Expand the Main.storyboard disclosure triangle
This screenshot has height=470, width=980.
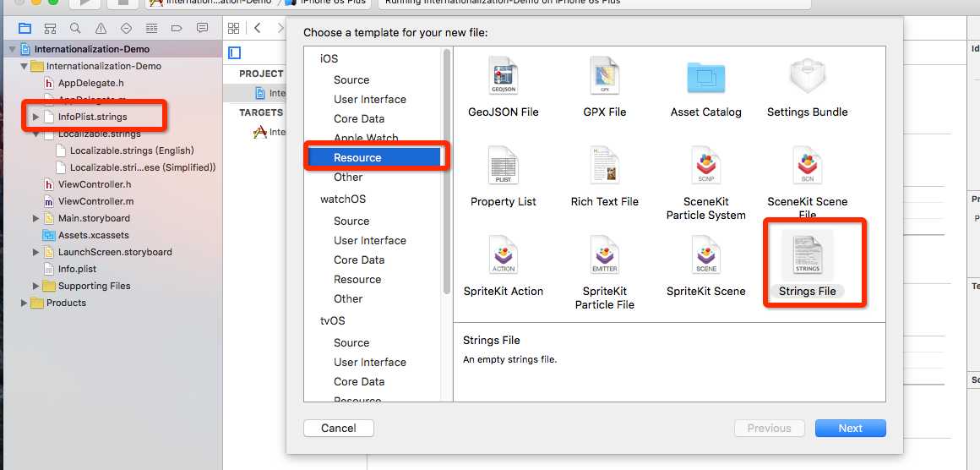[x=35, y=218]
